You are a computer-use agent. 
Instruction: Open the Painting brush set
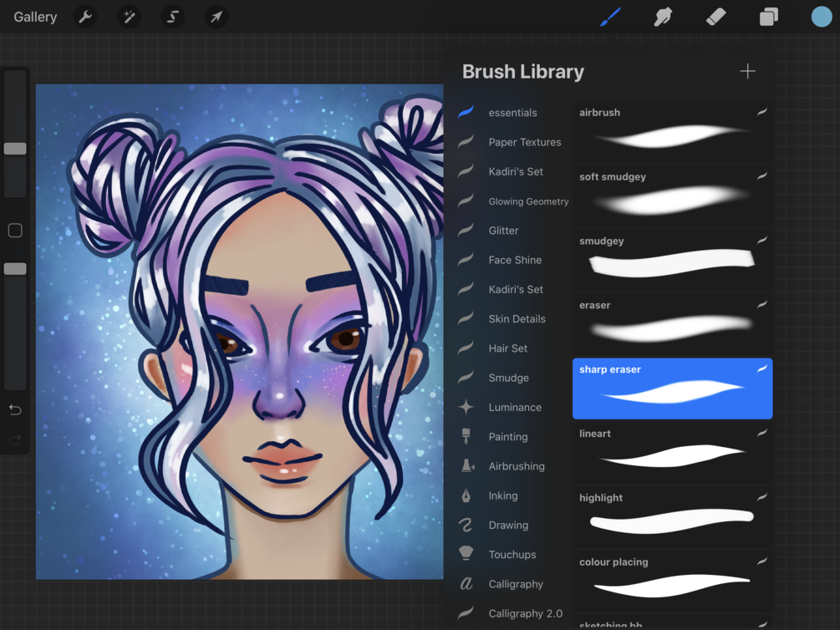pyautogui.click(x=508, y=437)
